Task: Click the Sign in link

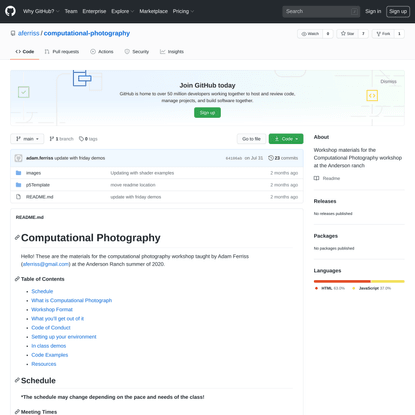Action: (373, 11)
